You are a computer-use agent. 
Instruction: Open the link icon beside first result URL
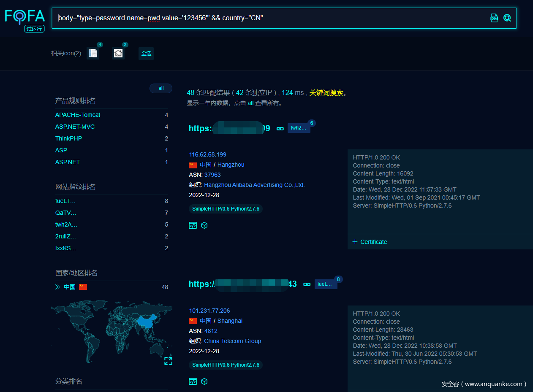(280, 128)
